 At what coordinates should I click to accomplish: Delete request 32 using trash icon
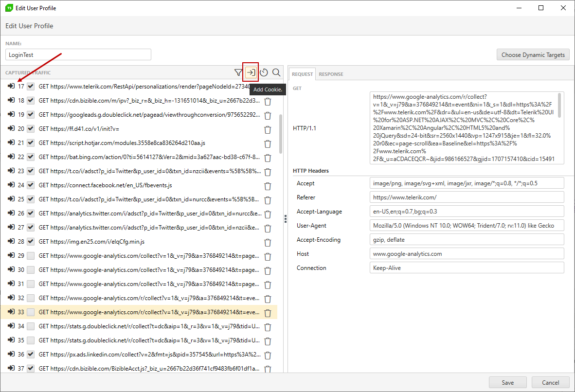tap(268, 299)
